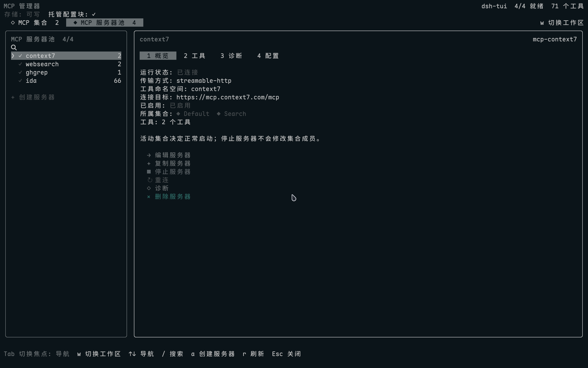
Task: Click the / 搜索 hint in footer
Action: pyautogui.click(x=172, y=354)
